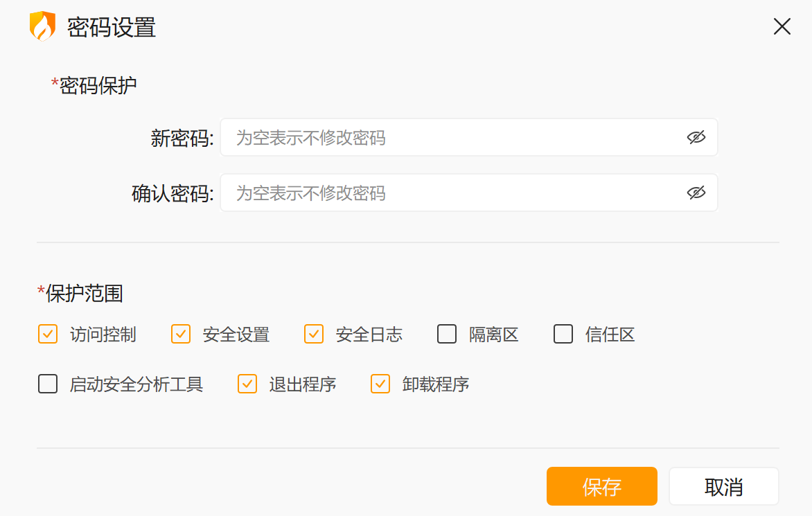The image size is (812, 516).
Task: Enable the 隔离区 checkbox
Action: (447, 335)
